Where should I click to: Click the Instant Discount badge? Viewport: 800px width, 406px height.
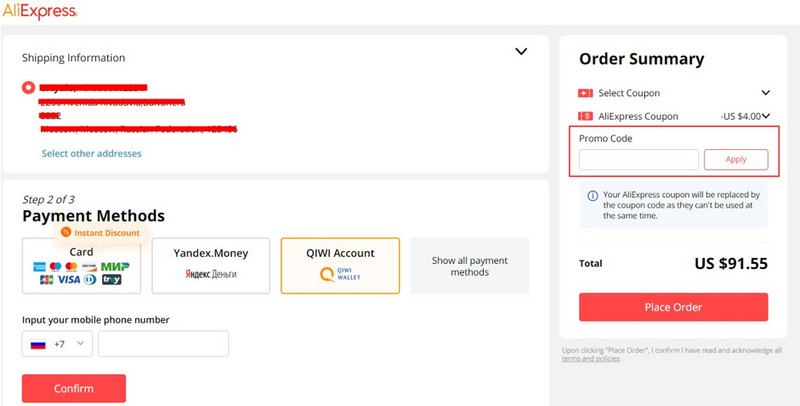[x=100, y=232]
